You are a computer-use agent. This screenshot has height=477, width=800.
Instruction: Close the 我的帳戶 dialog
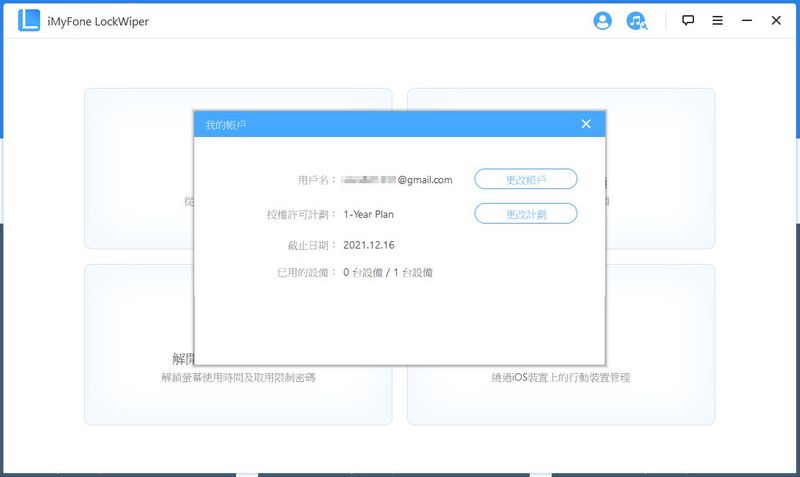586,124
